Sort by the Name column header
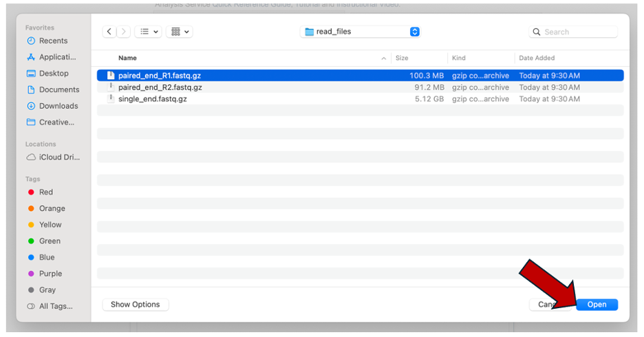 (127, 58)
